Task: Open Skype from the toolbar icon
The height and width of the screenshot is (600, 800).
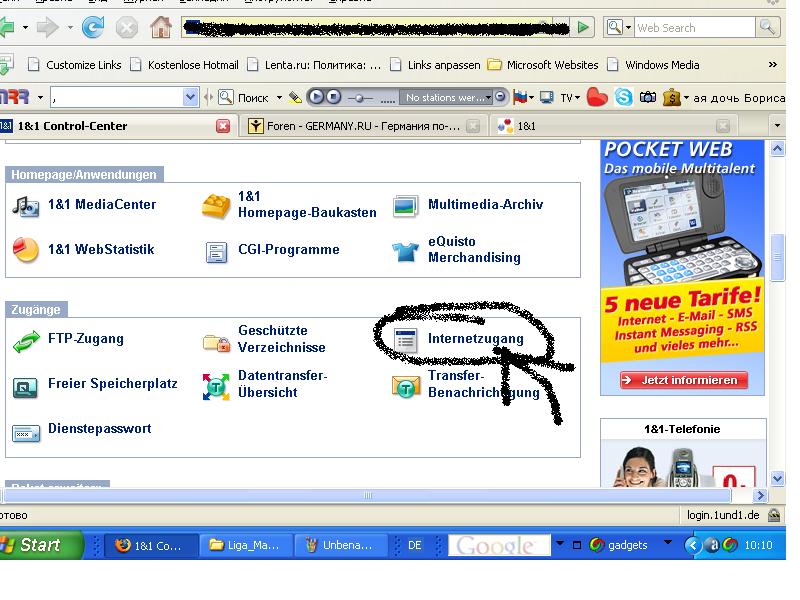Action: [x=623, y=97]
